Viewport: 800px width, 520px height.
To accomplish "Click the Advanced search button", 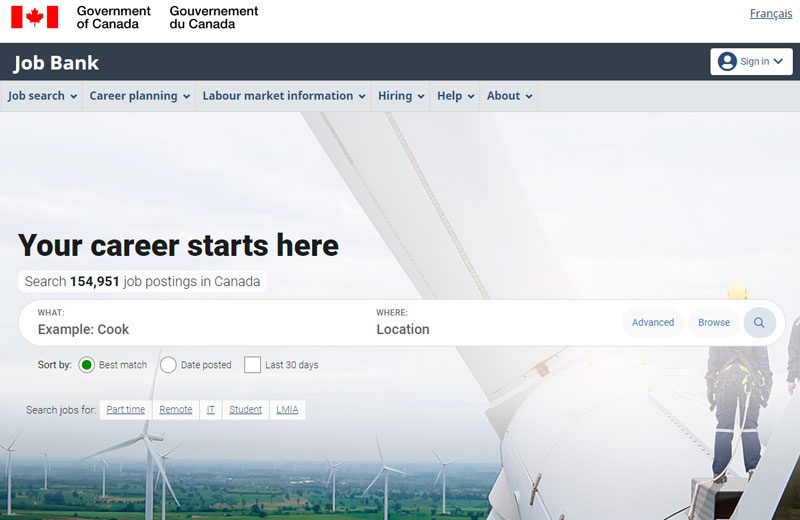I will (653, 323).
